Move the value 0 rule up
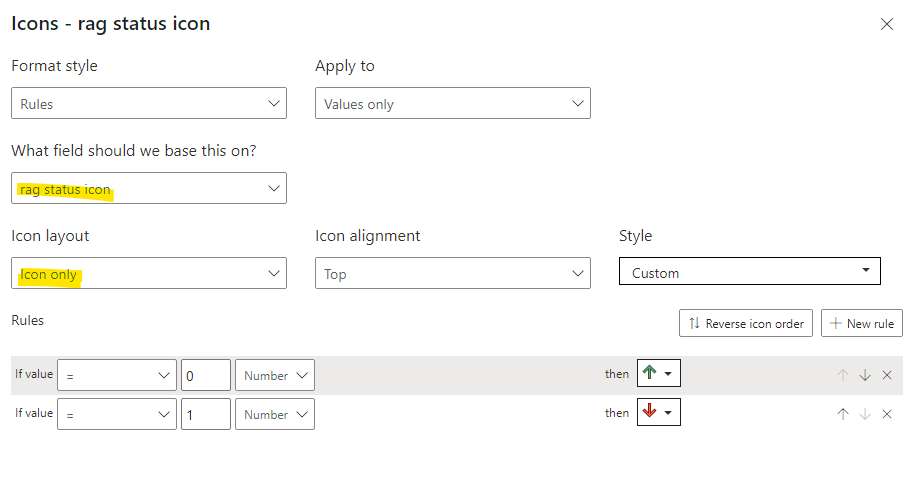 pyautogui.click(x=843, y=375)
